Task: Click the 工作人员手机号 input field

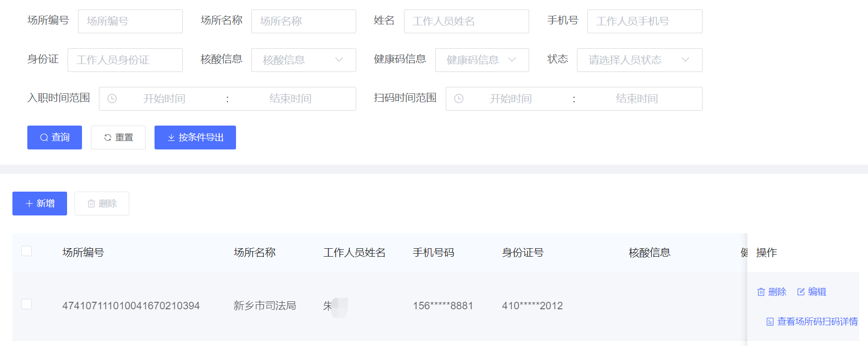Action: [644, 21]
